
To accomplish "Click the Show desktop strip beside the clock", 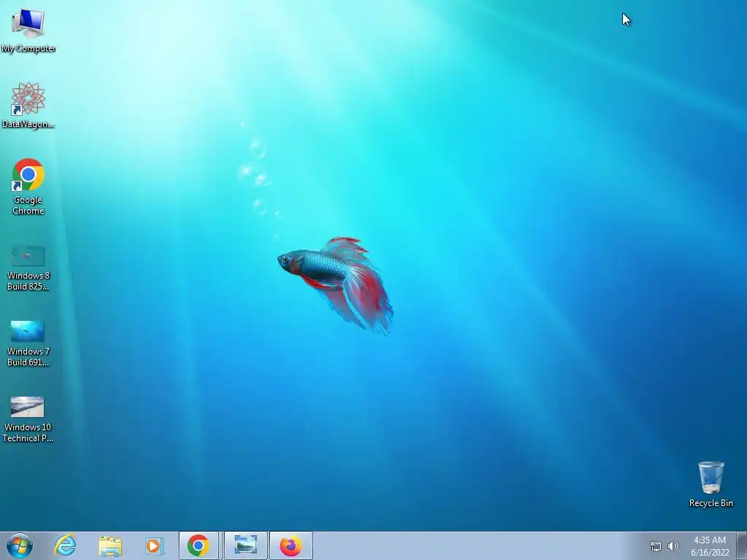I will (742, 545).
